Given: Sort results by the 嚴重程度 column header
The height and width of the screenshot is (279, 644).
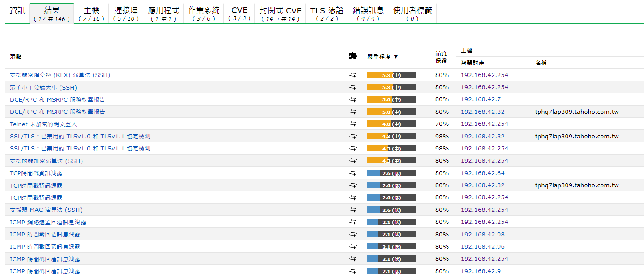Looking at the screenshot, I should (x=382, y=56).
